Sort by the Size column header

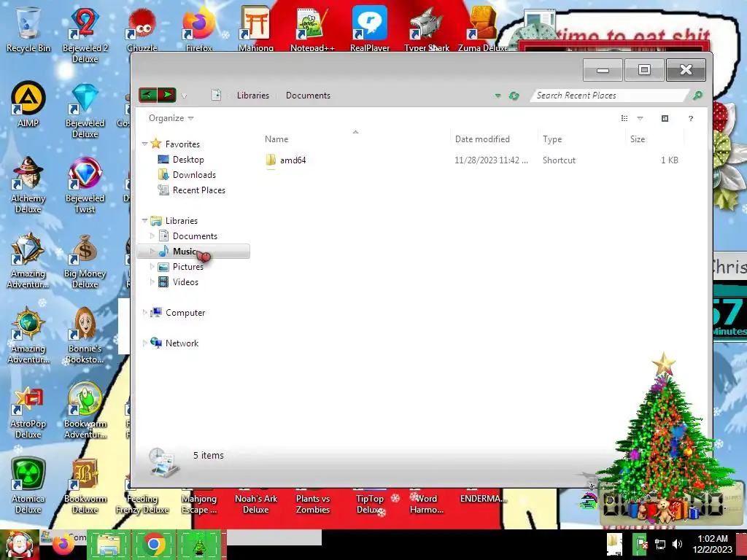pyautogui.click(x=638, y=139)
